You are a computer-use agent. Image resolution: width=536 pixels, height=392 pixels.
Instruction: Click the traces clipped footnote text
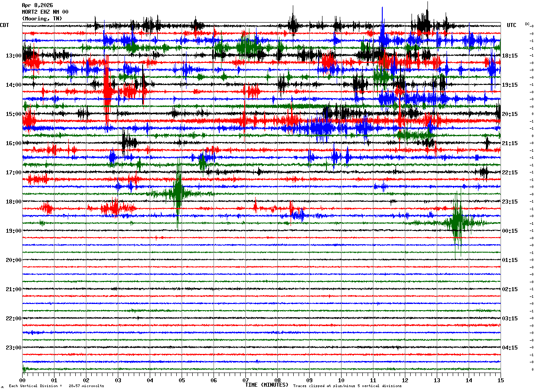click(347, 386)
